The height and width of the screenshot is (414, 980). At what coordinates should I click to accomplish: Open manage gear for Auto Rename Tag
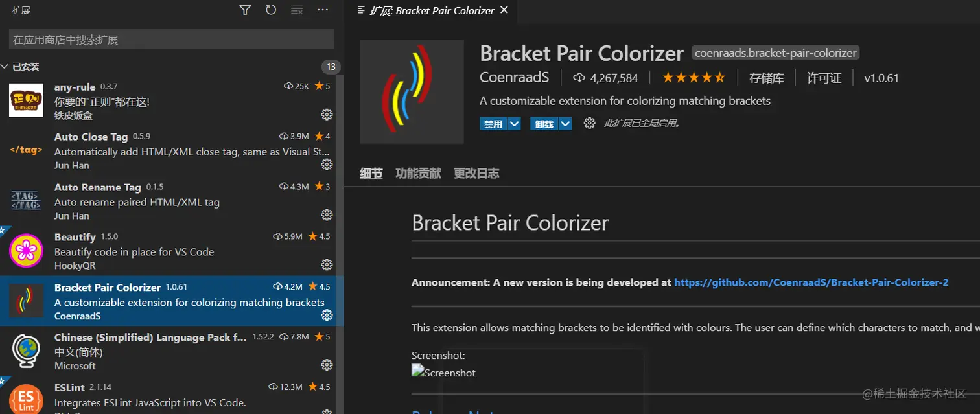[327, 214]
